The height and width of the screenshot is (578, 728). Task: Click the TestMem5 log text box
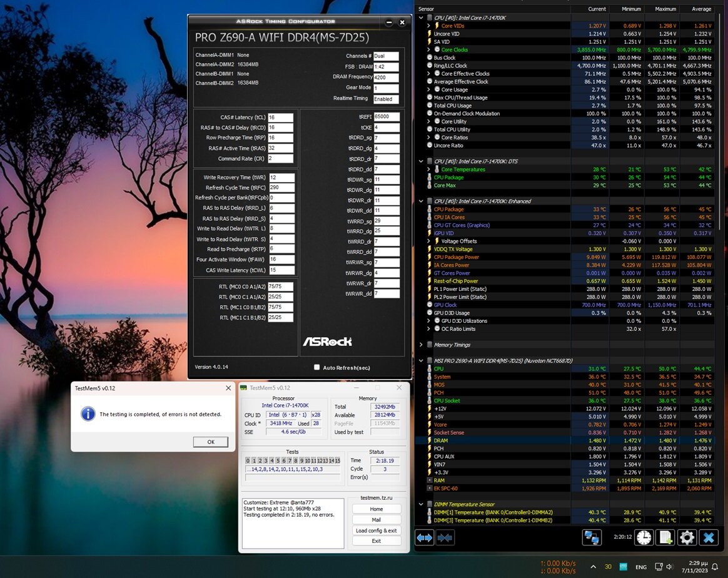293,523
